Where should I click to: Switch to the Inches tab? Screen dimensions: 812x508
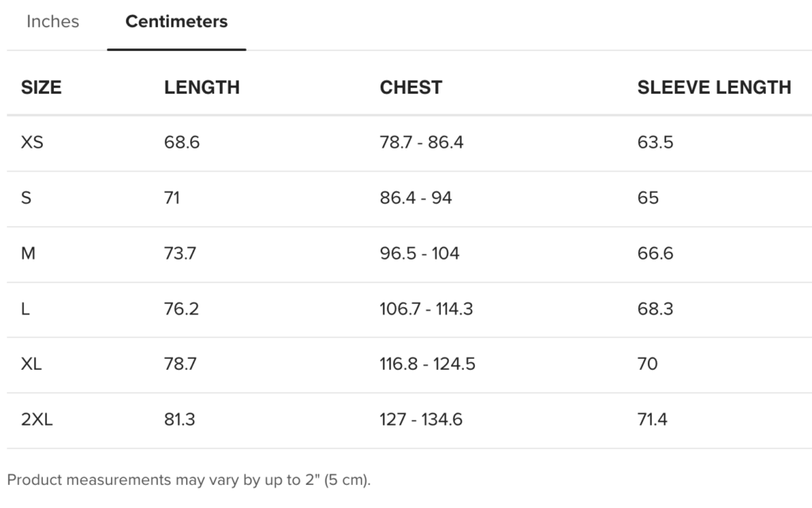click(52, 22)
